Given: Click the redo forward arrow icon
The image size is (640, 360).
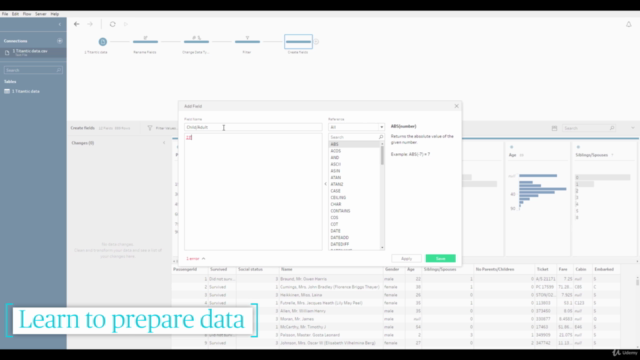Looking at the screenshot, I should click(x=90, y=24).
